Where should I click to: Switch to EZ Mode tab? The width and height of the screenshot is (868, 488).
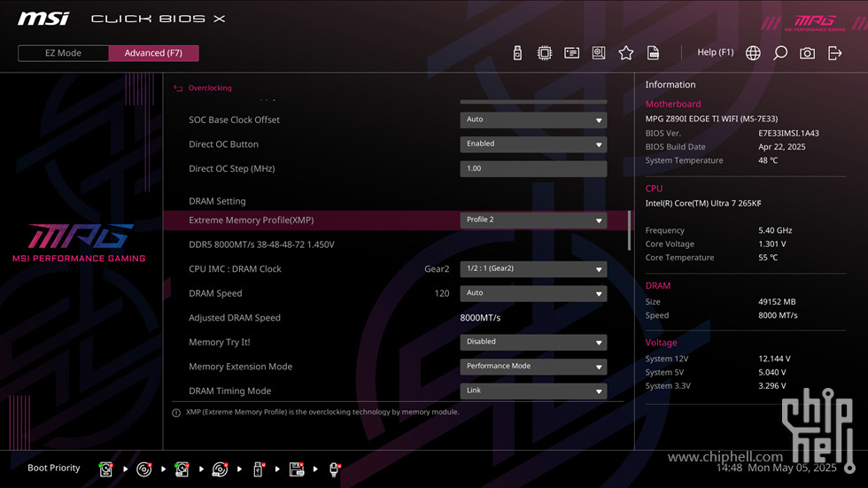[63, 53]
